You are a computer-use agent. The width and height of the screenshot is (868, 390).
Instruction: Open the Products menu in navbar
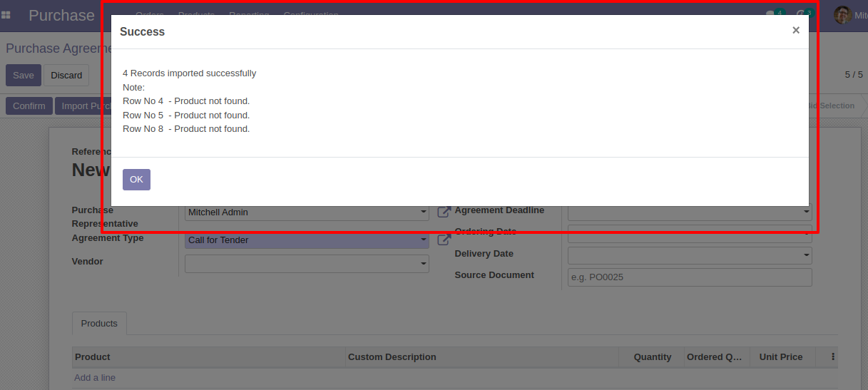coord(196,15)
